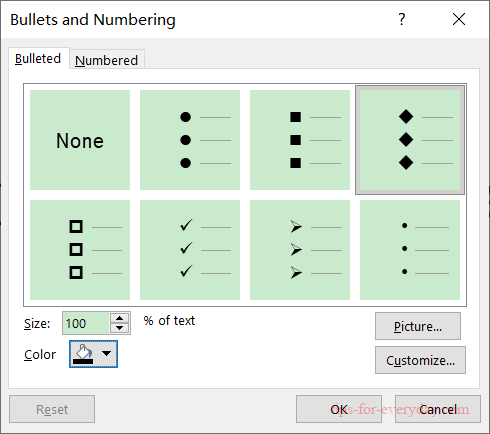The image size is (490, 434).
Task: Cancel the Bullets and Numbering dialog
Action: point(438,409)
